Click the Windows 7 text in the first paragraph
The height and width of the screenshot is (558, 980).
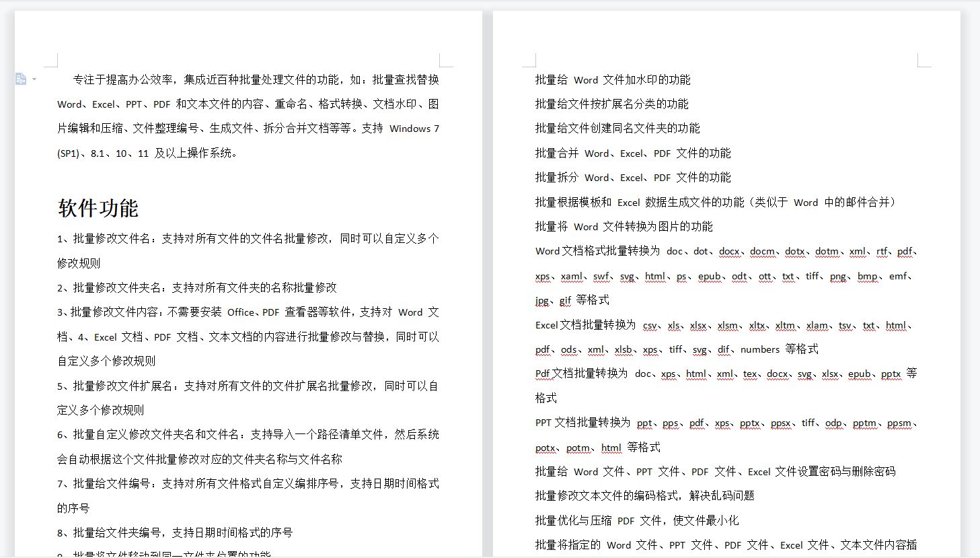(x=414, y=128)
